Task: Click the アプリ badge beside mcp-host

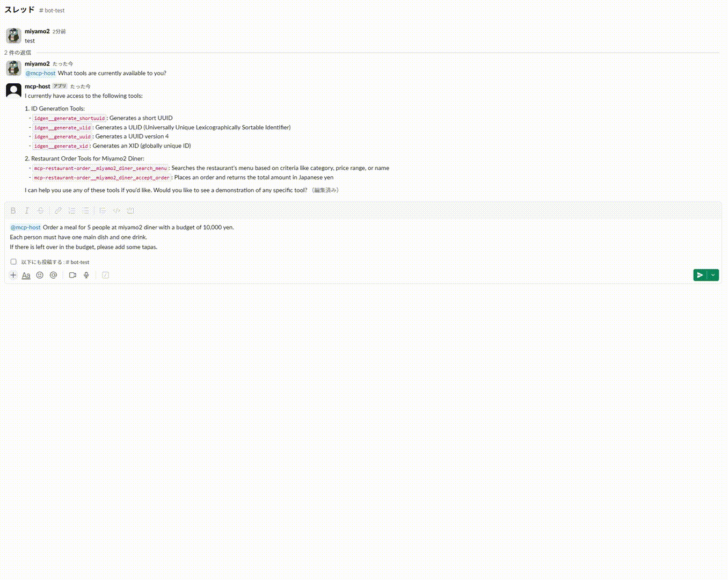Action: 60,86
